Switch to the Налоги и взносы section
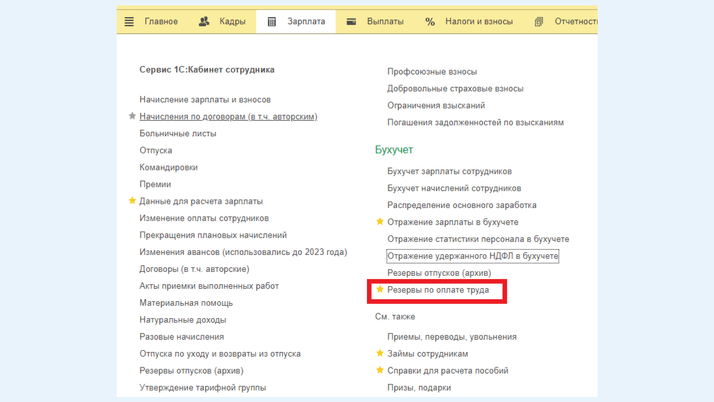The height and width of the screenshot is (402, 714). pos(478,21)
